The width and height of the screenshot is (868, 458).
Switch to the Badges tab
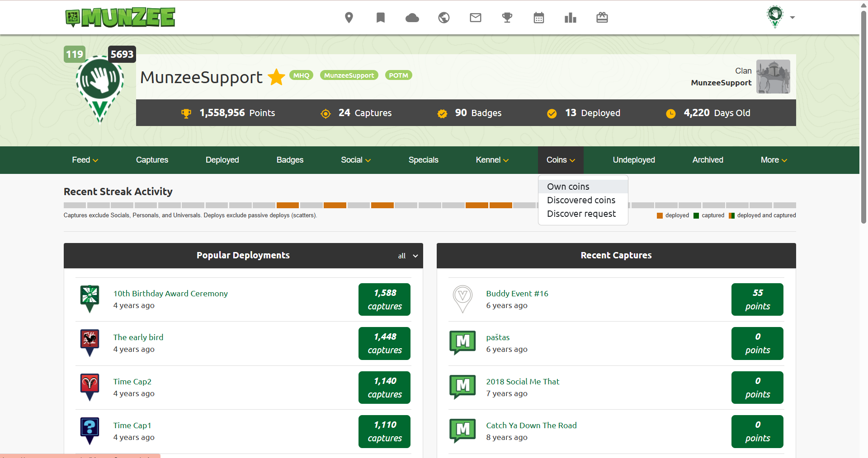(290, 160)
